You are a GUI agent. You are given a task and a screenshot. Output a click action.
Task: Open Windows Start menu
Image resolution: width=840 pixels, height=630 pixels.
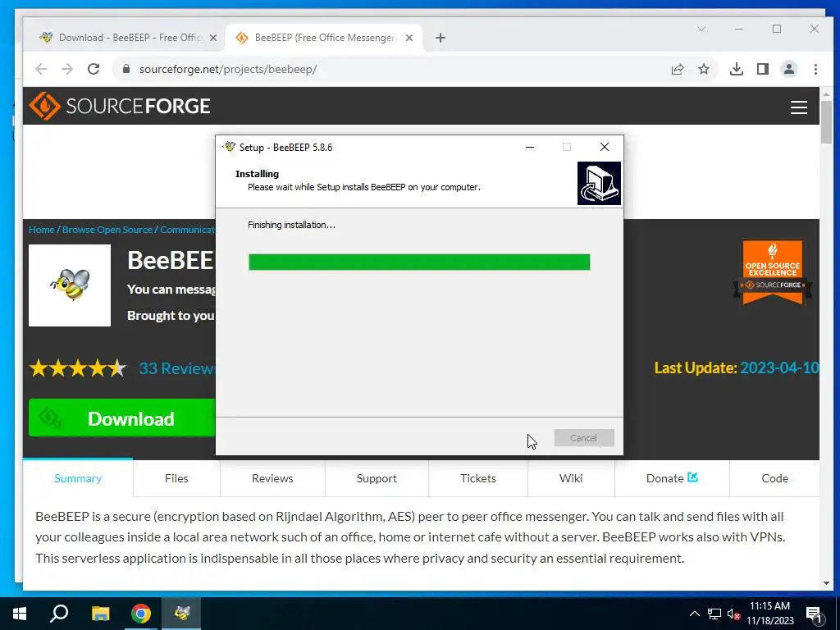[20, 614]
